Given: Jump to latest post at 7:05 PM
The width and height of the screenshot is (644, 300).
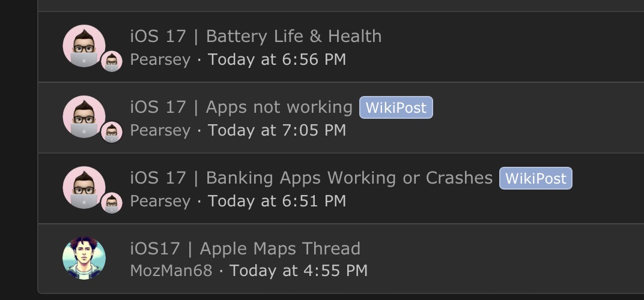Looking at the screenshot, I should pyautogui.click(x=276, y=131).
